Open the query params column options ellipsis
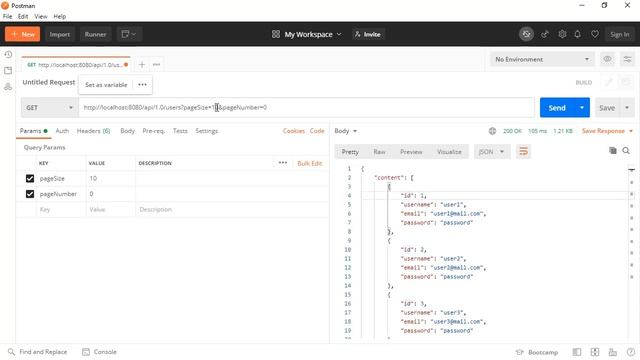Image resolution: width=640 pixels, height=360 pixels. tap(283, 163)
